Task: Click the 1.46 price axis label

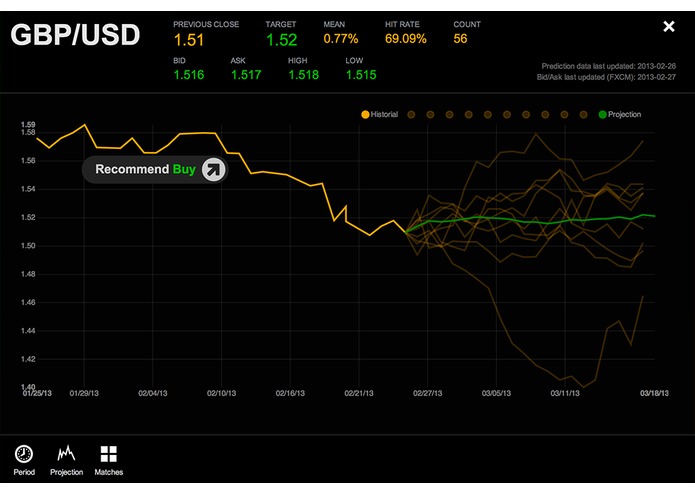Action: pos(28,303)
